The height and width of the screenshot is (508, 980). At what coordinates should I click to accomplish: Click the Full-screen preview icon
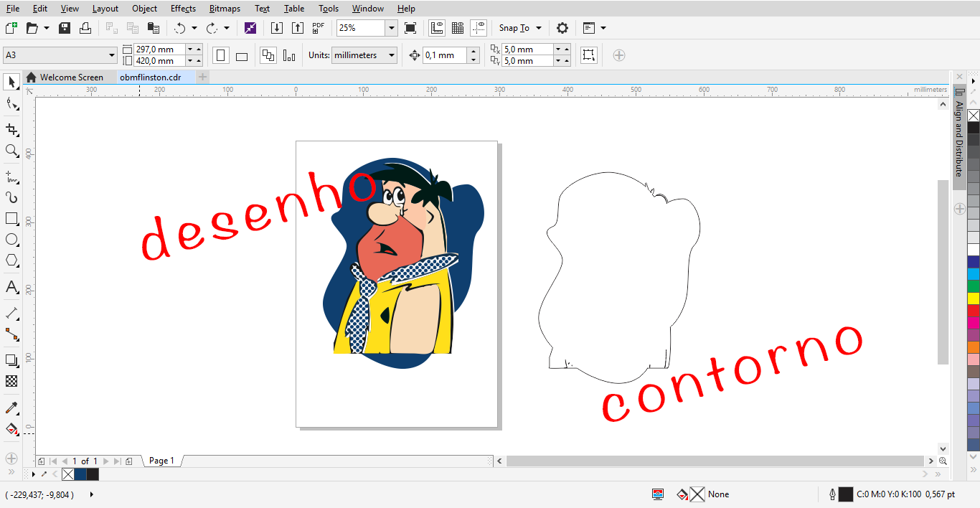pos(410,28)
